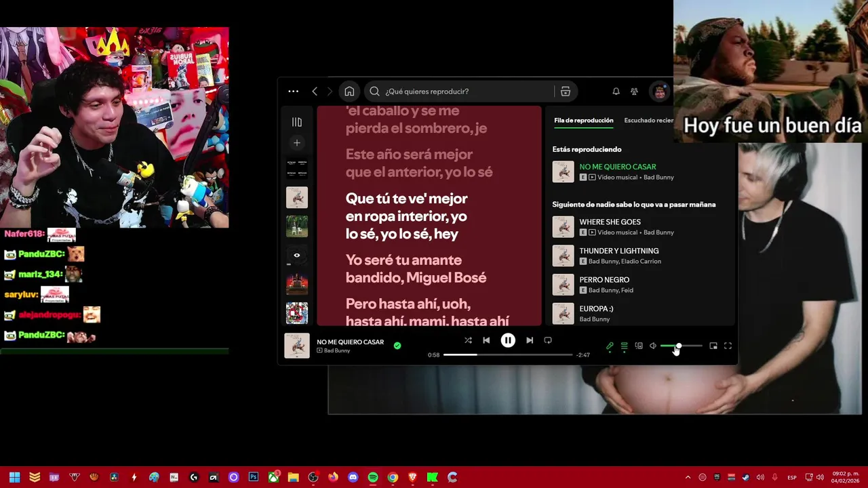Open the Spotify three-dot menu
The height and width of the screenshot is (488, 868).
[293, 91]
